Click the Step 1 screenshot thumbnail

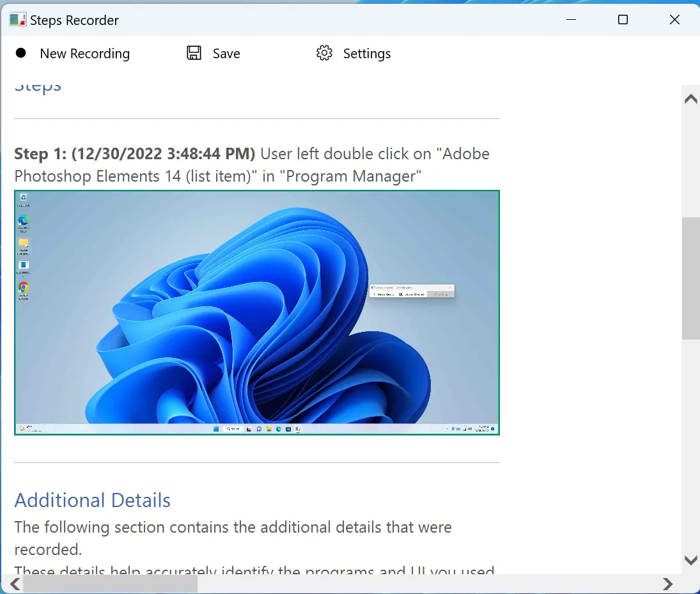point(256,312)
